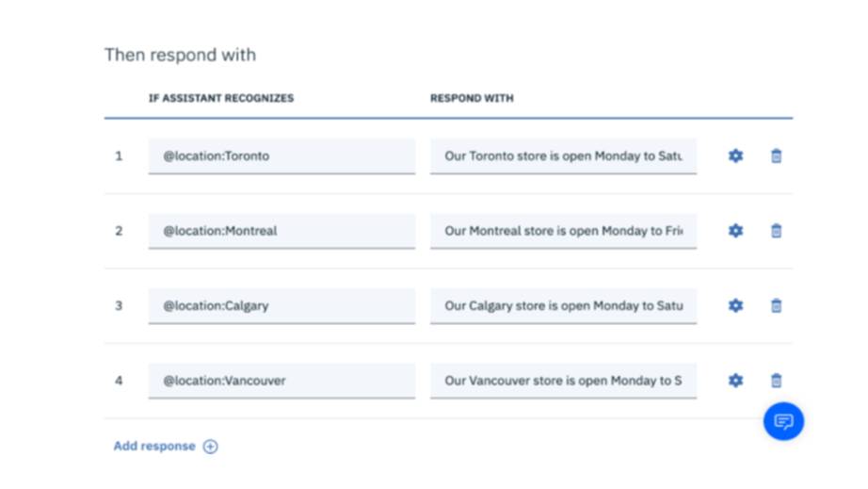The image size is (868, 489).
Task: Click the Montreal store response text field
Action: coord(563,231)
